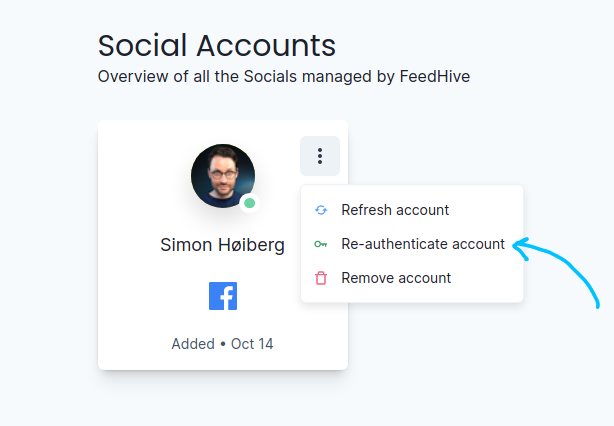Click the green key icon
Screen dimensions: 614x426
[x=321, y=244]
